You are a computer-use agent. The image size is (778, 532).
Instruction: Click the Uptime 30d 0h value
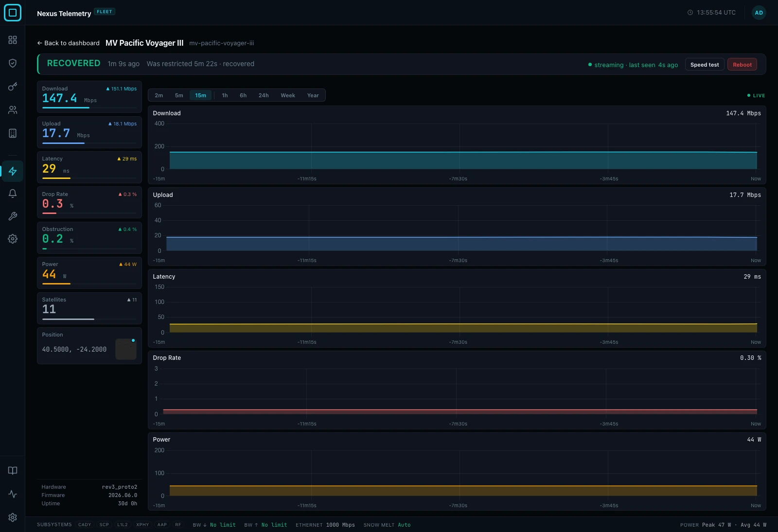127,503
